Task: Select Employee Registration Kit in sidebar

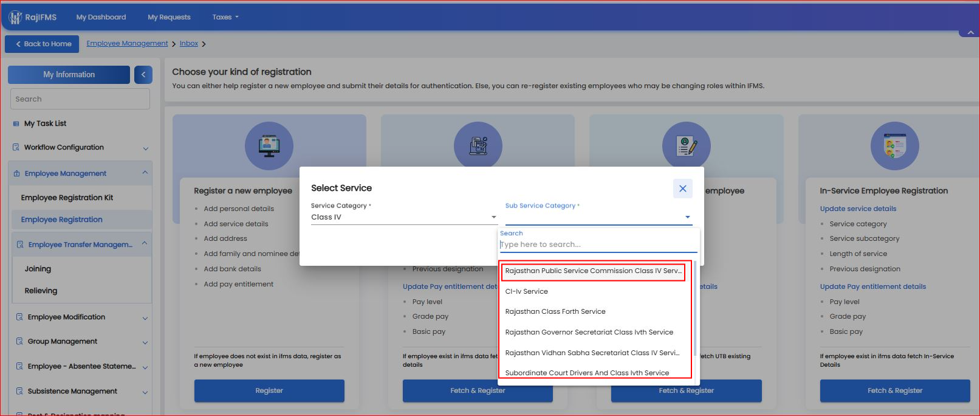Action: [67, 198]
